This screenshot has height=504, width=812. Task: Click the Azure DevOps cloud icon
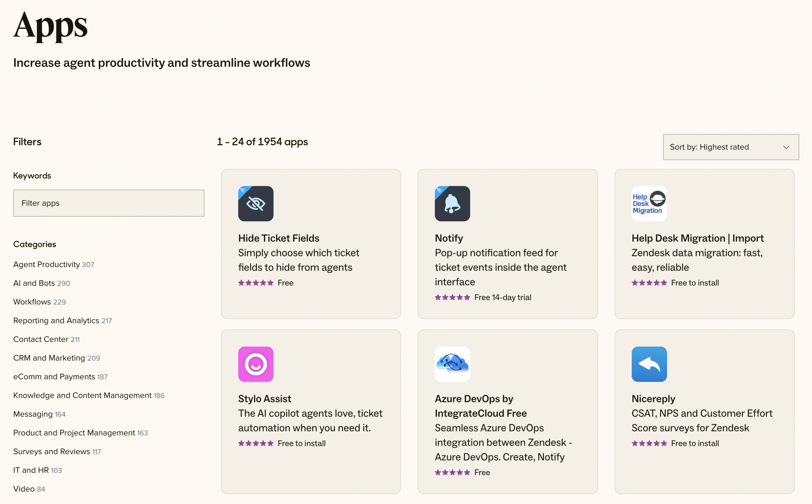tap(452, 364)
